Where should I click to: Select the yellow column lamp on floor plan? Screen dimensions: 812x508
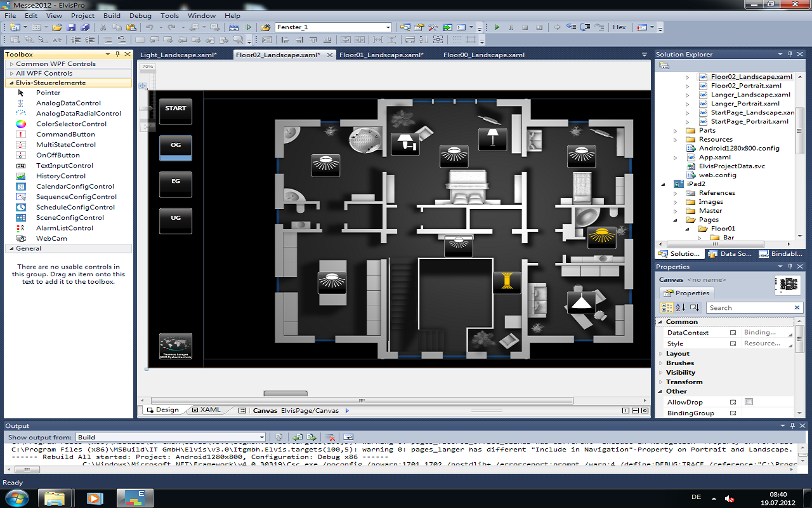pyautogui.click(x=506, y=282)
